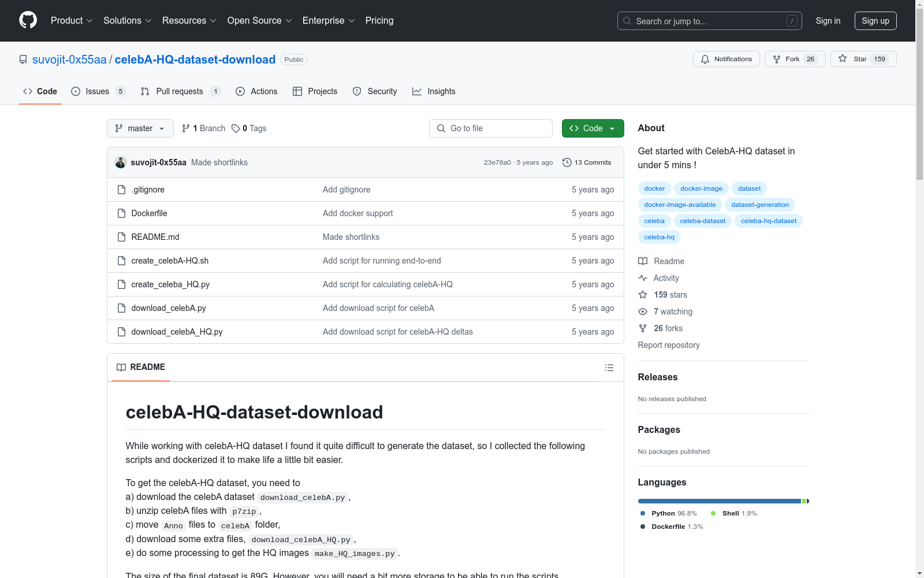Screen dimensions: 924x578
Task: Open the master branch dropdown
Action: click(140, 128)
